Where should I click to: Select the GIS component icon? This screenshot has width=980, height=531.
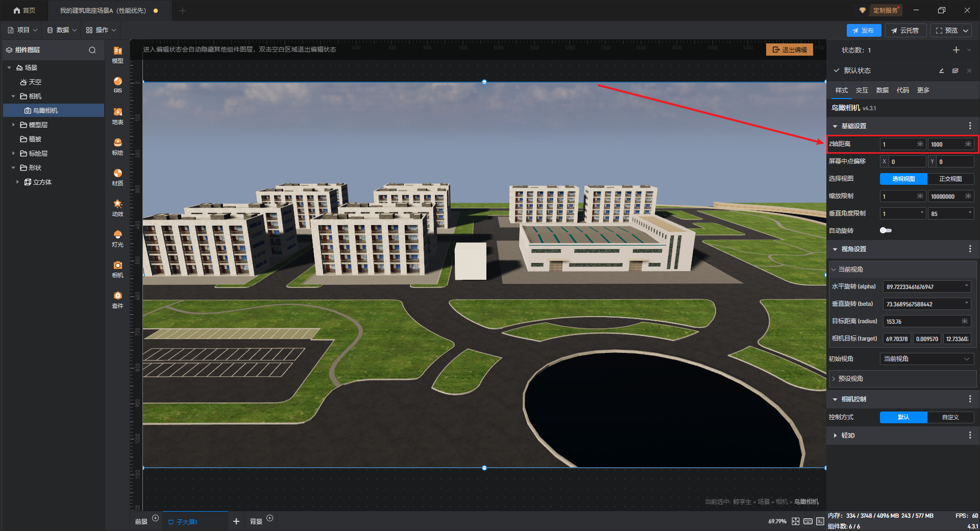(x=117, y=84)
